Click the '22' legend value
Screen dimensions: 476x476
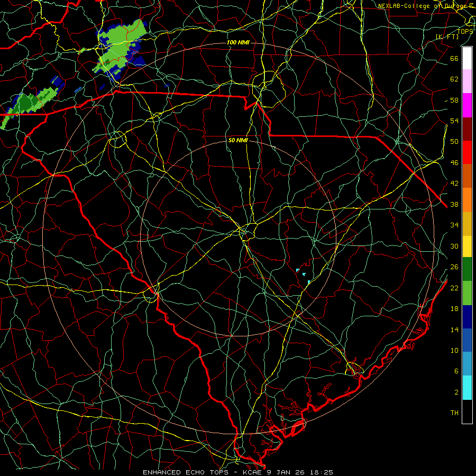click(x=454, y=288)
